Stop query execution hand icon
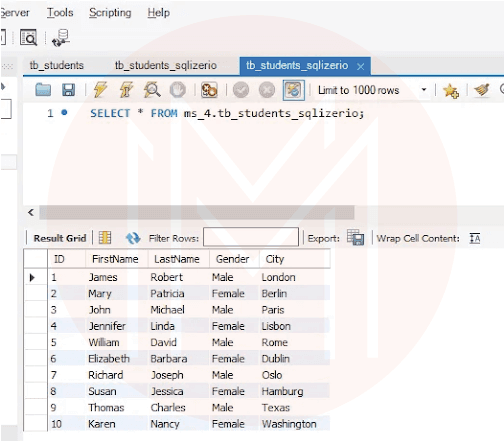504x441 pixels. coord(178,90)
